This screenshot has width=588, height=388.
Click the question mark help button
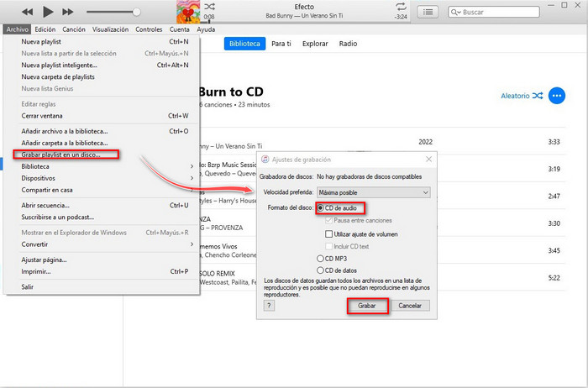click(x=269, y=306)
